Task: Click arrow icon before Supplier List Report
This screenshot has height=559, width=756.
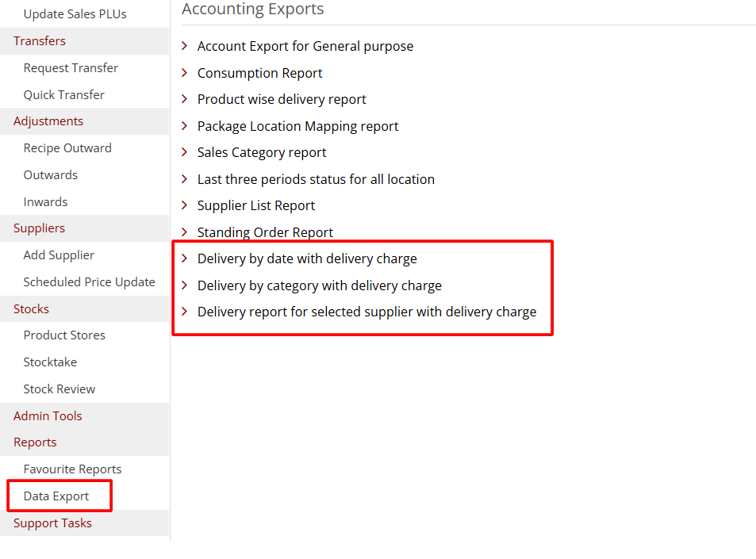Action: (x=185, y=205)
